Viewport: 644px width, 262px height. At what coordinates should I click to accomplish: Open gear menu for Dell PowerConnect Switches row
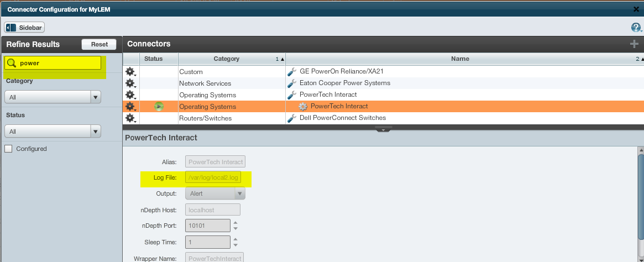(x=130, y=118)
